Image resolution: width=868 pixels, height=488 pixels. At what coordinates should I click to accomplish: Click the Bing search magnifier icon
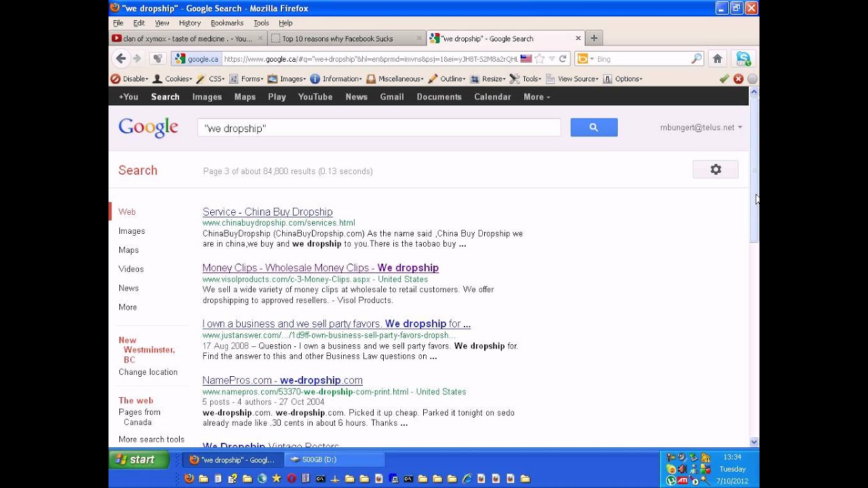(x=696, y=59)
